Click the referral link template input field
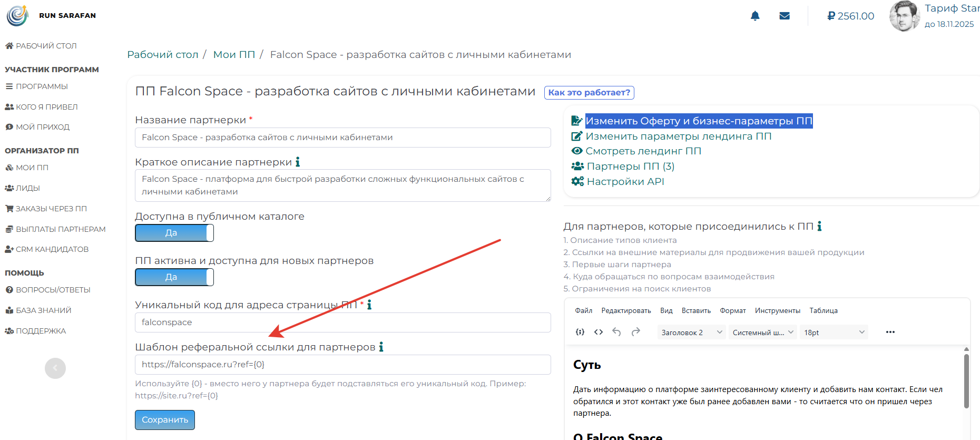This screenshot has width=980, height=440. pyautogui.click(x=342, y=365)
